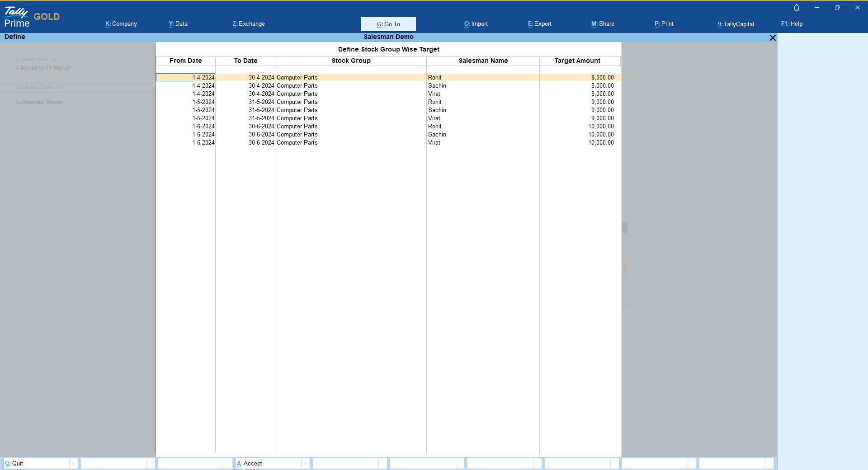Click the notification bell icon
The width and height of the screenshot is (868, 470).
[797, 8]
